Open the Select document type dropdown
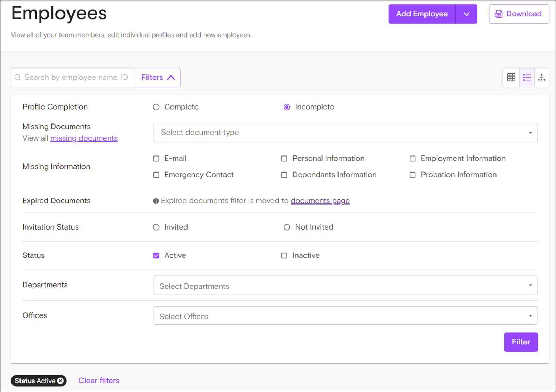 [345, 133]
